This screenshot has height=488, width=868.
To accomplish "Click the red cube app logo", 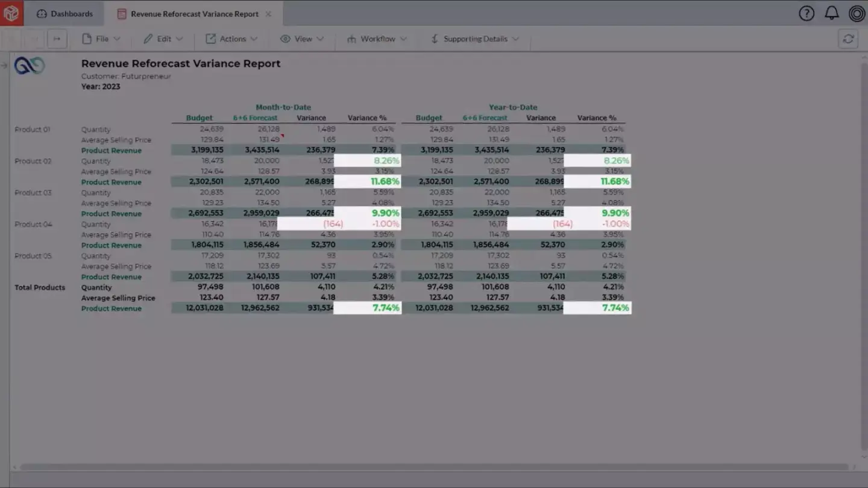I will (x=11, y=13).
